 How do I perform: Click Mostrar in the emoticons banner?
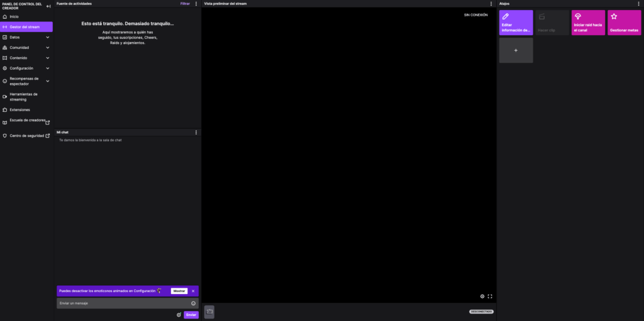(x=179, y=291)
